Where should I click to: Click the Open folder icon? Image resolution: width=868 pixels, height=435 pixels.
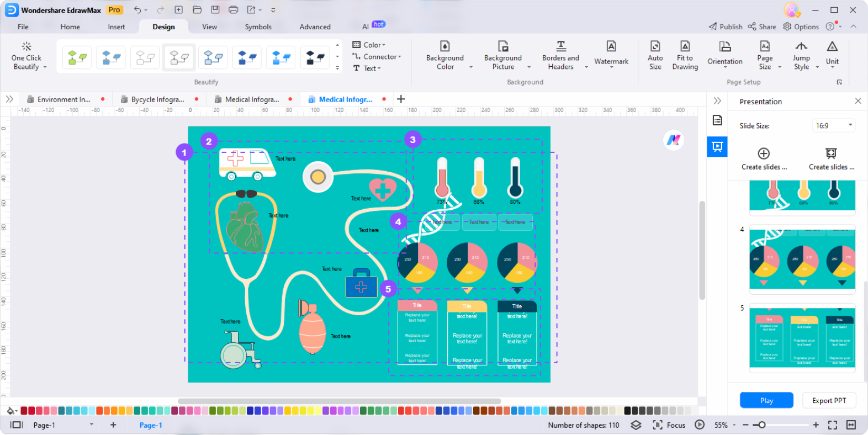pos(197,10)
